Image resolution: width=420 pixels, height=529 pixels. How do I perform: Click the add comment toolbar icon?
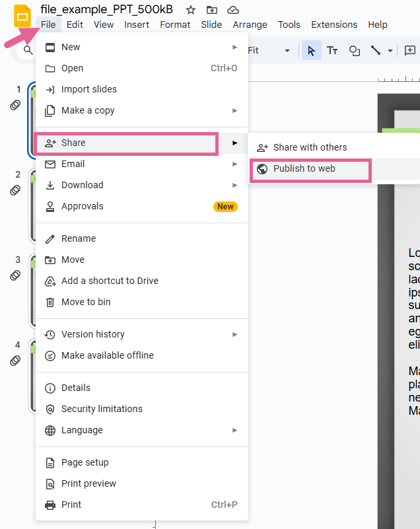coord(410,51)
